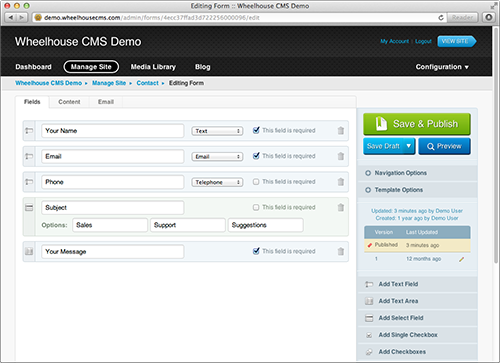Click the Add Single Checkbox icon
500x363 pixels.
[369, 335]
